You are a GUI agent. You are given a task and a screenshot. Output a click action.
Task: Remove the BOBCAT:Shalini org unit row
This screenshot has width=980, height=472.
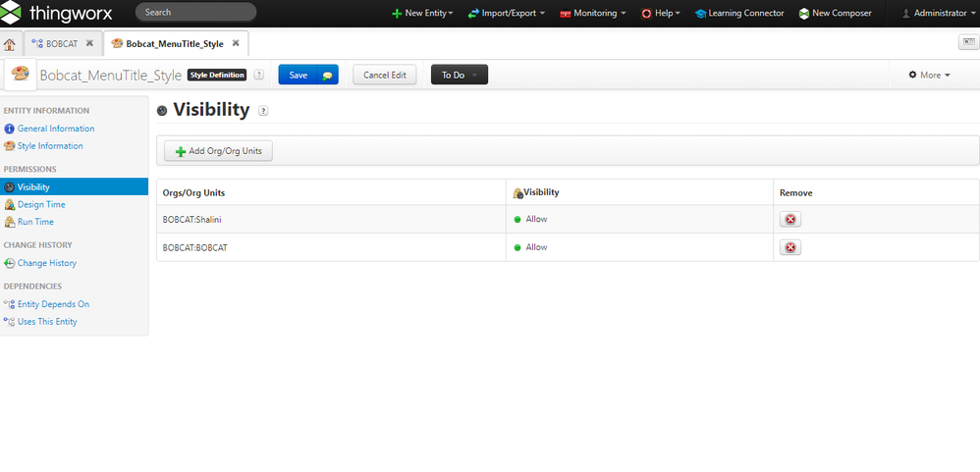[789, 220]
